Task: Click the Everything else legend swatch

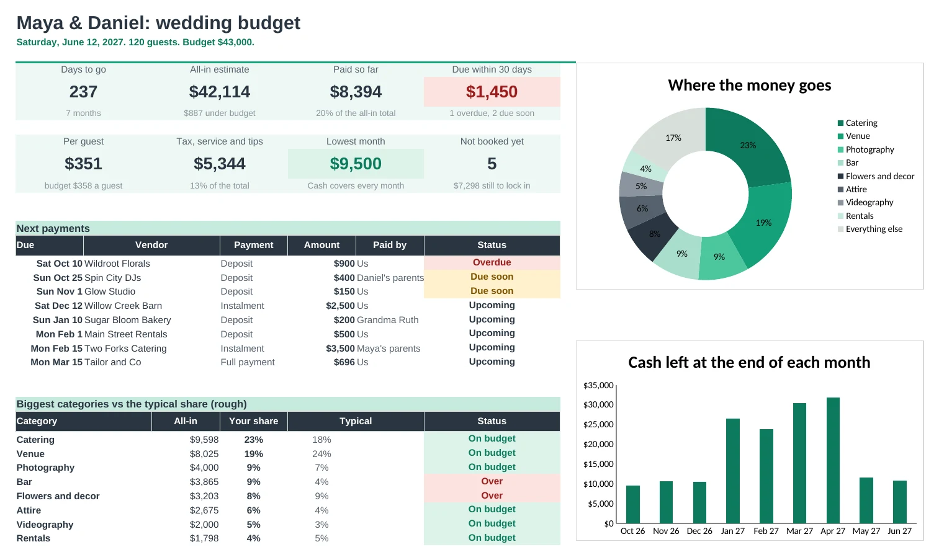Action: [840, 229]
